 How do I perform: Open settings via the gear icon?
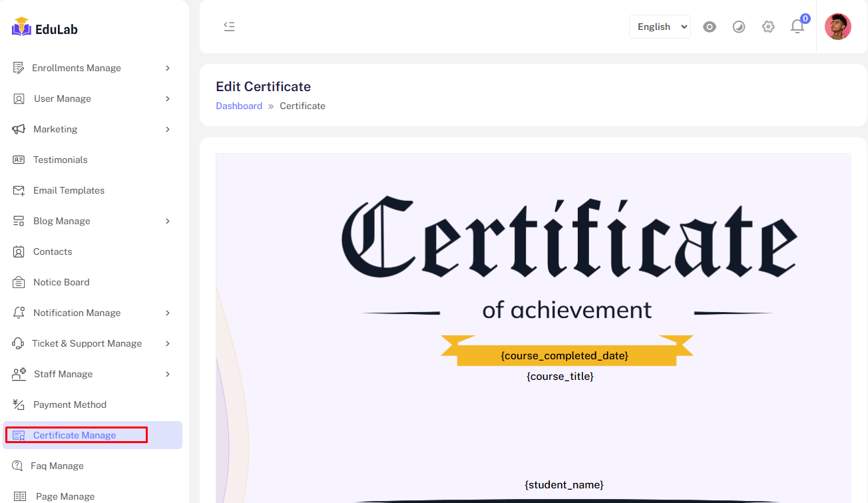[x=768, y=27]
